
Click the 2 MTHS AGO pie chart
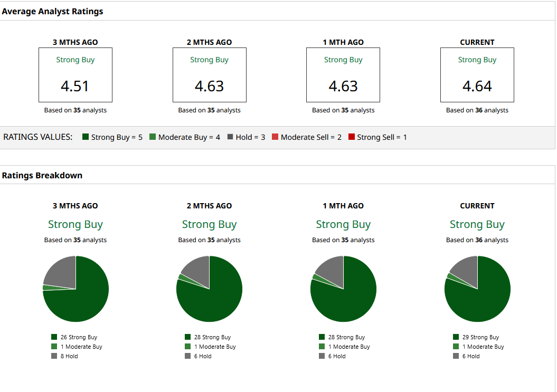pyautogui.click(x=209, y=289)
